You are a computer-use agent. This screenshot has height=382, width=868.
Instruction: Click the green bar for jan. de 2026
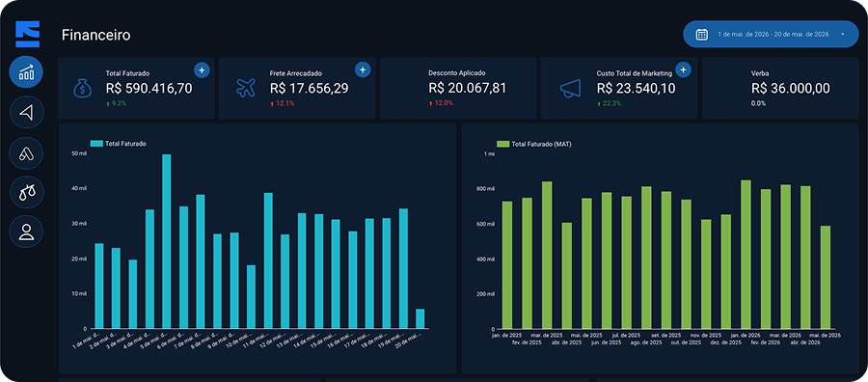(746, 254)
